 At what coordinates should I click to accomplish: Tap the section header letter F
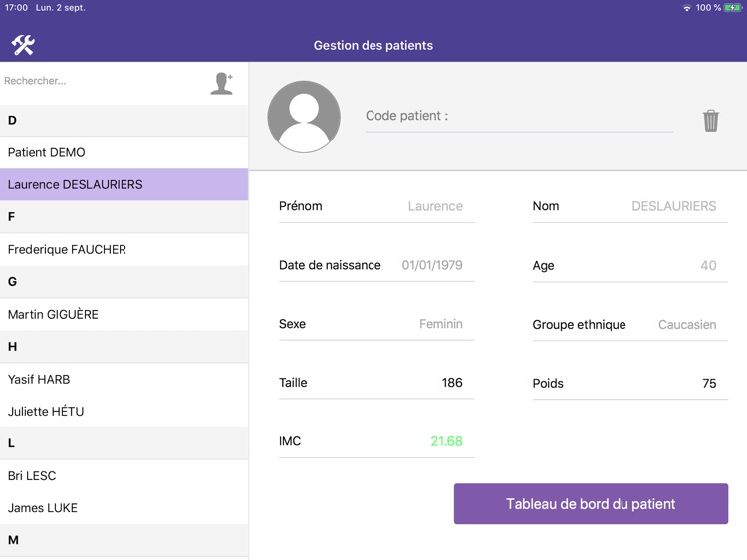[11, 217]
